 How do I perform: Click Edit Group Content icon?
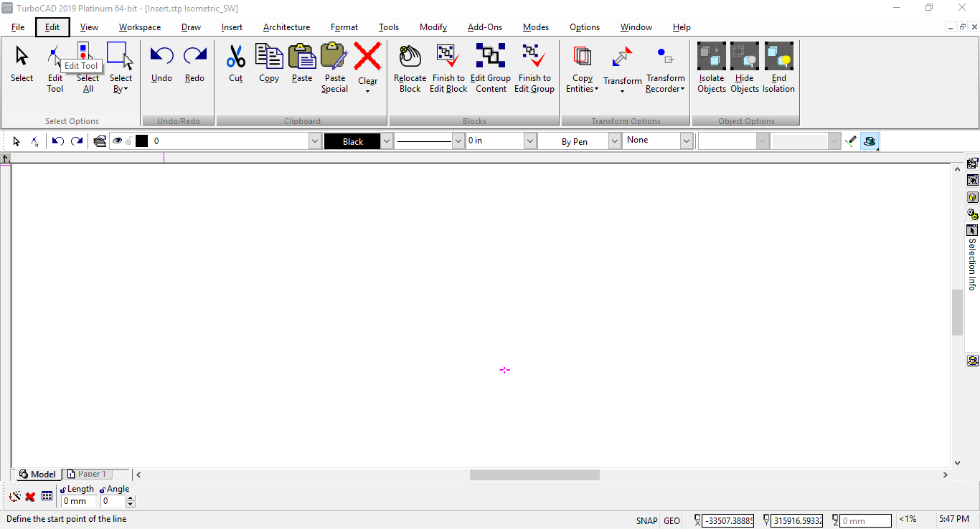pos(491,56)
